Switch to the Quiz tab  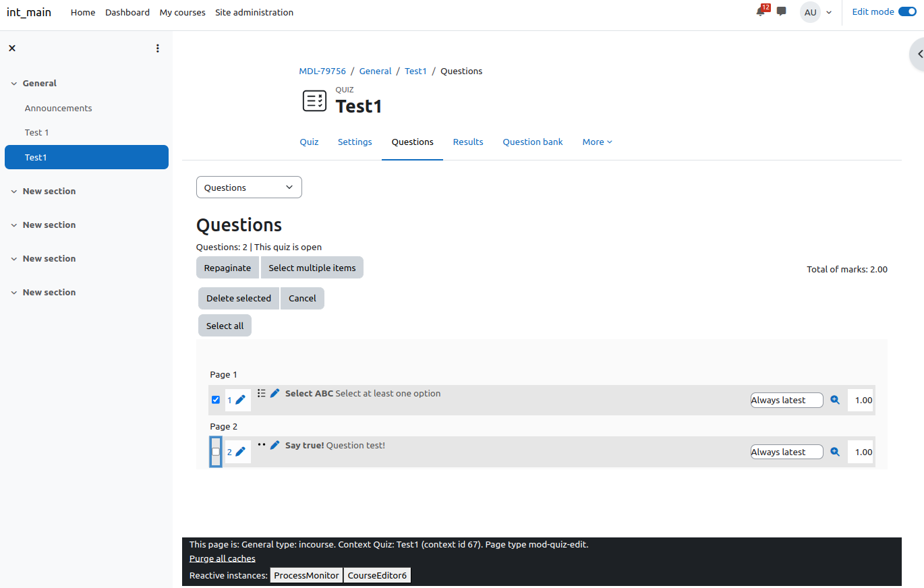[x=309, y=142]
